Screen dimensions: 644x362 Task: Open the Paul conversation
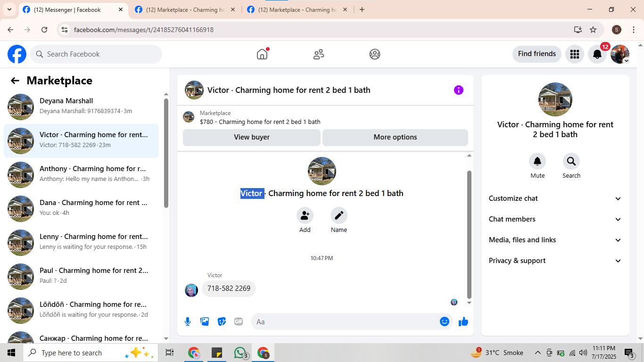tap(81, 277)
